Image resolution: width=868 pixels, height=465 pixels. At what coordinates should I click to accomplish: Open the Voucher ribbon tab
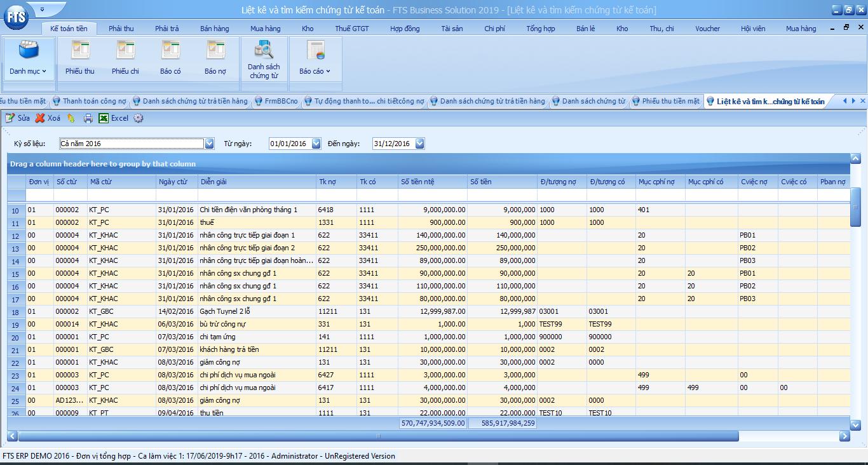(708, 29)
